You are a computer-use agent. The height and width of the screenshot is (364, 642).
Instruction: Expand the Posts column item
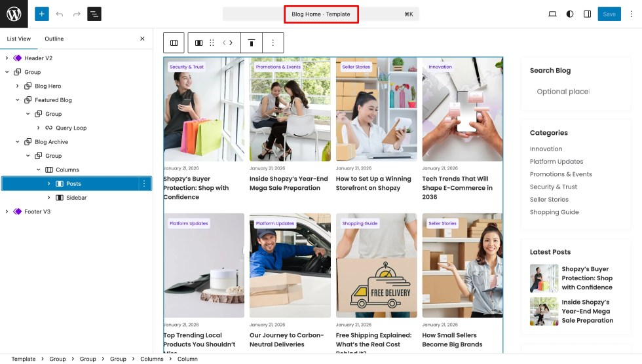(48, 183)
